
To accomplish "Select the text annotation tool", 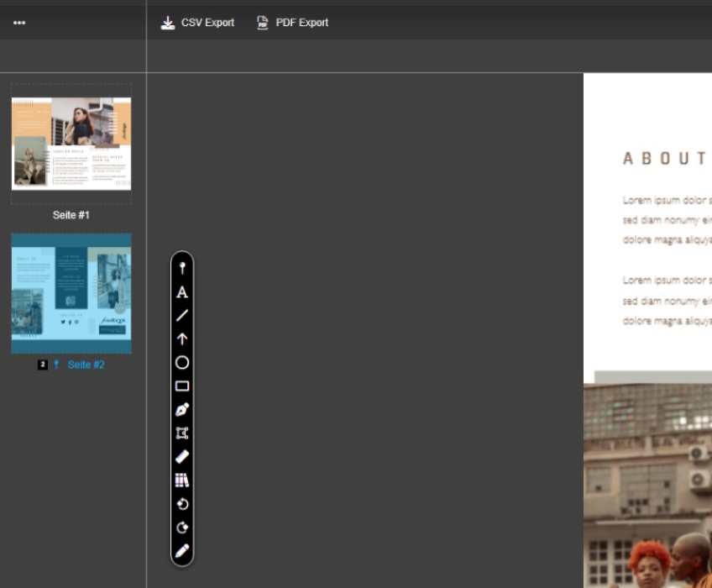I will click(x=182, y=292).
